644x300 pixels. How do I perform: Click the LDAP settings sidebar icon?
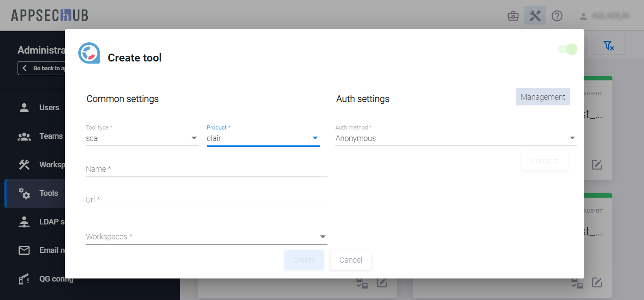pos(24,222)
